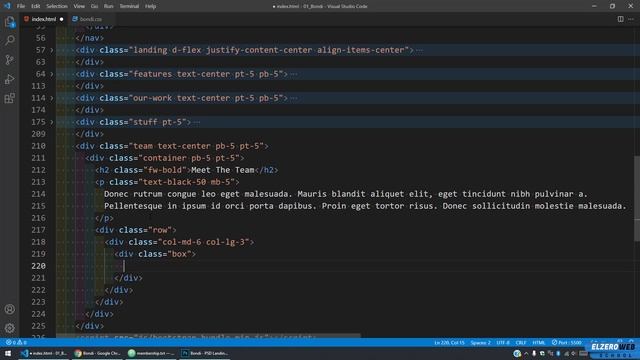Click the split editor icon
This screenshot has height=360, width=640.
[620, 19]
